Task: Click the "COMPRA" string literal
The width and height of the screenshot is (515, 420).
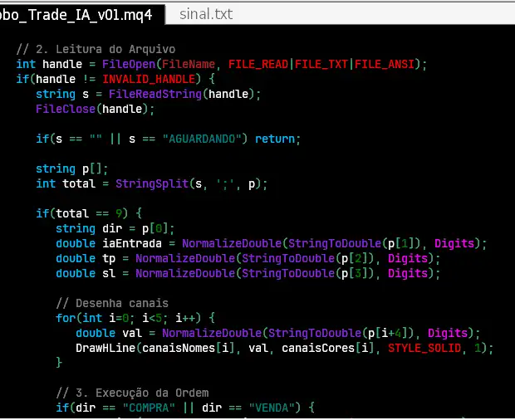Action: click(x=149, y=408)
